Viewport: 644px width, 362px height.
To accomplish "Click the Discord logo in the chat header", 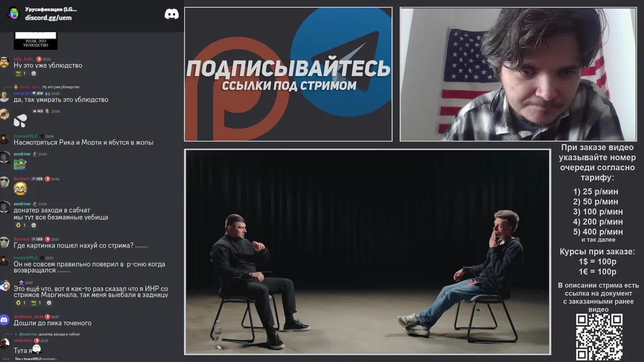I will pos(172,14).
